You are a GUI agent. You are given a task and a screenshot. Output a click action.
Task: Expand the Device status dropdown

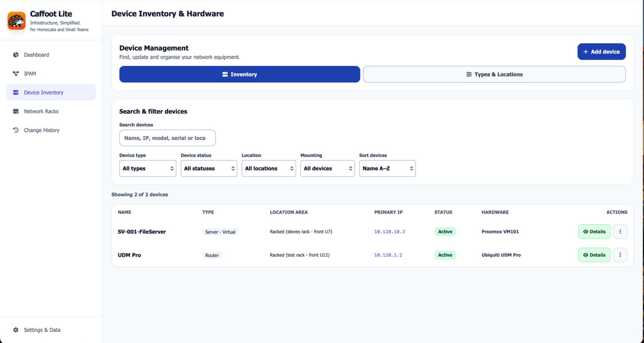(209, 168)
